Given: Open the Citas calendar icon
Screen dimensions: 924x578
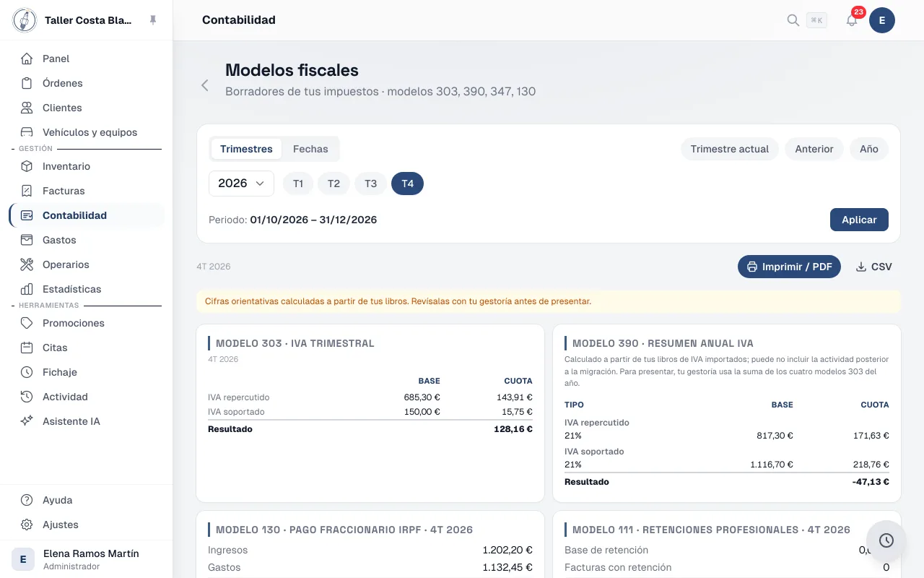Looking at the screenshot, I should pos(27,348).
